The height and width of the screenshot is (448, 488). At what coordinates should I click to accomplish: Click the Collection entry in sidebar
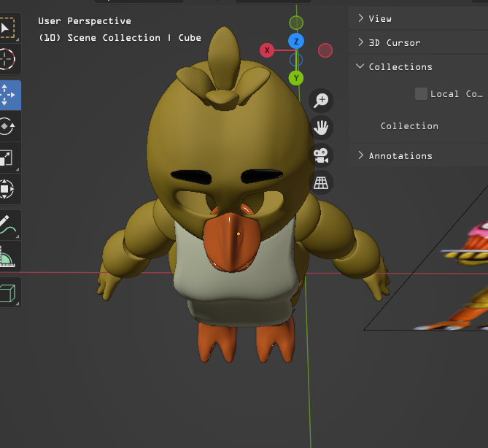coord(409,126)
